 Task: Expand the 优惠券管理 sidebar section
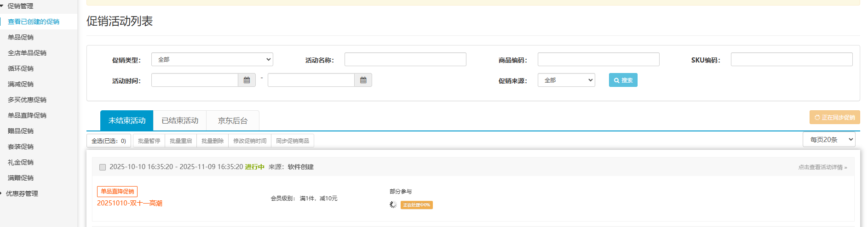pyautogui.click(x=22, y=193)
